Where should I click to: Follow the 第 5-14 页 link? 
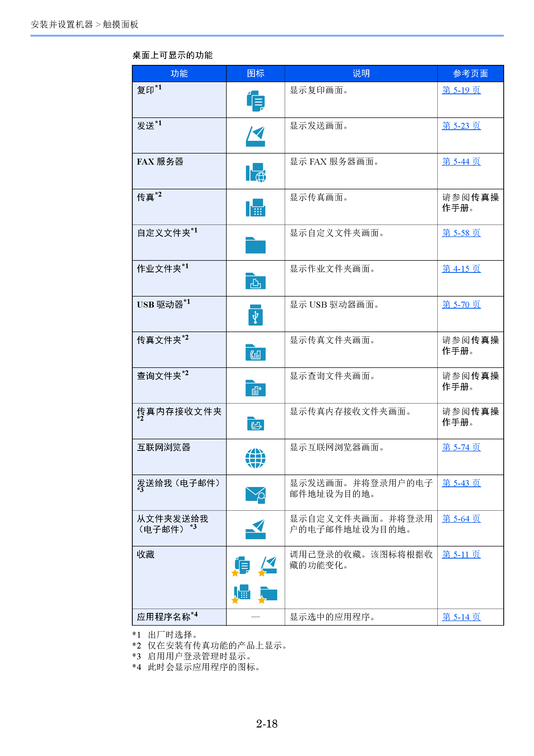tap(461, 617)
